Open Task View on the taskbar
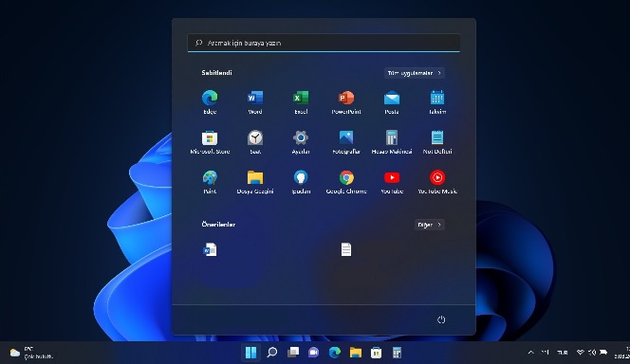The image size is (630, 364). pyautogui.click(x=293, y=353)
